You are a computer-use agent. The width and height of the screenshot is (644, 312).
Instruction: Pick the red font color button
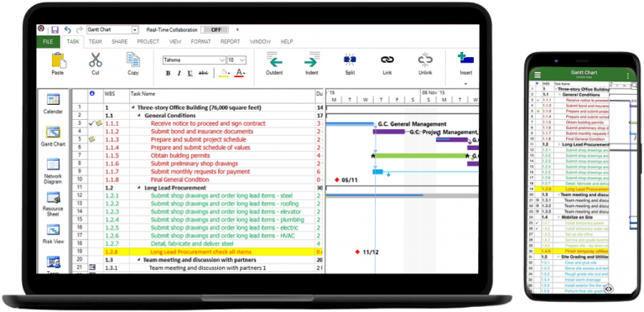(x=240, y=73)
